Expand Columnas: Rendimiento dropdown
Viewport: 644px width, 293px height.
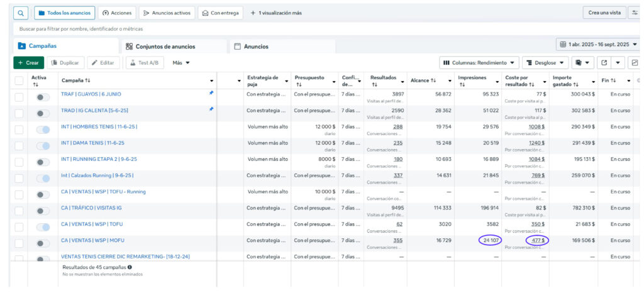(x=479, y=63)
